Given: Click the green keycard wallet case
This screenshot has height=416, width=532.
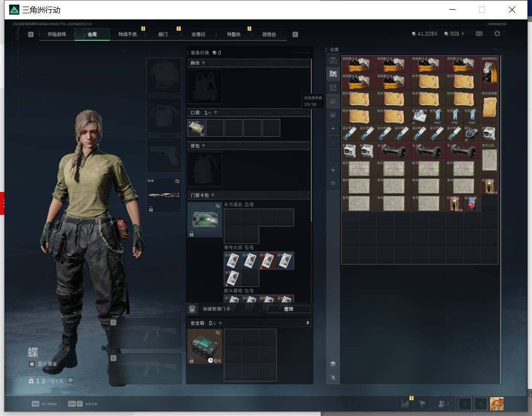Looking at the screenshot, I should 205,219.
